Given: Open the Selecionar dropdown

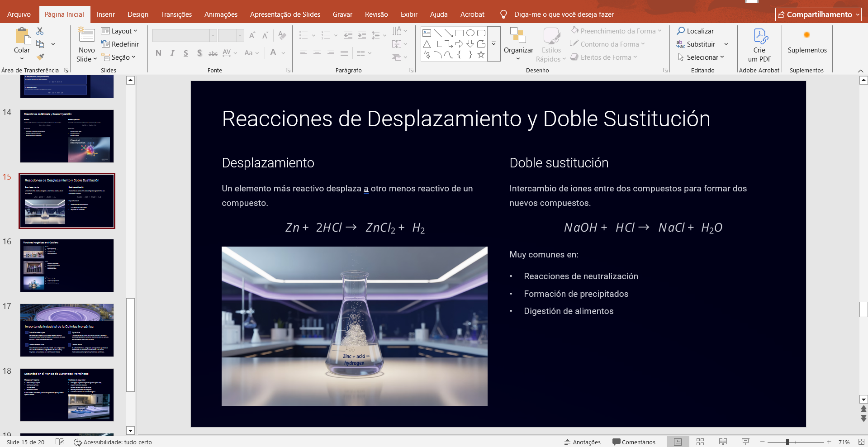Looking at the screenshot, I should pos(701,57).
